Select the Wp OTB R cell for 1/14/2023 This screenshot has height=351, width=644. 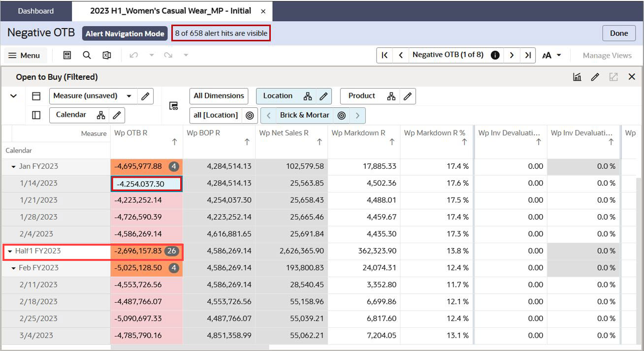click(146, 184)
